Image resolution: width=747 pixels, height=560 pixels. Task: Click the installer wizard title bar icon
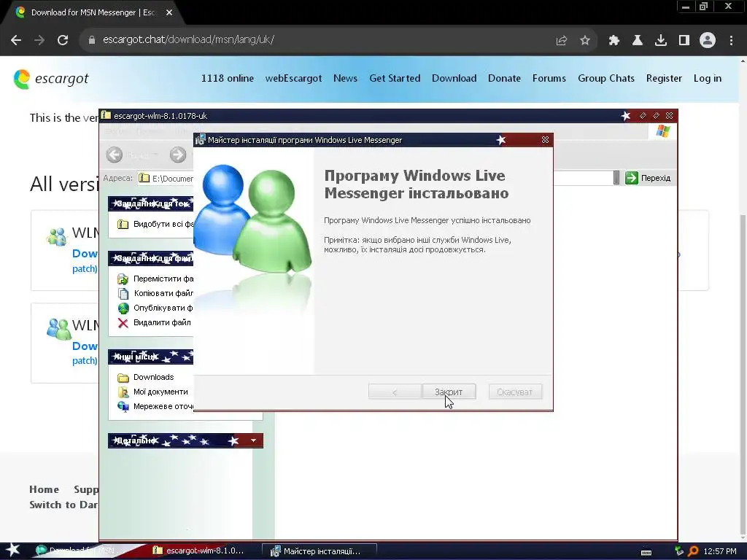(x=201, y=140)
